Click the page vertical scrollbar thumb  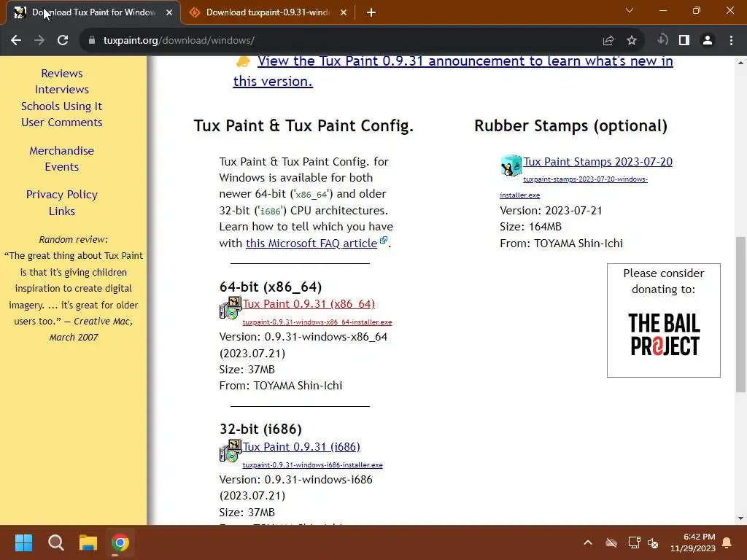coord(740,314)
